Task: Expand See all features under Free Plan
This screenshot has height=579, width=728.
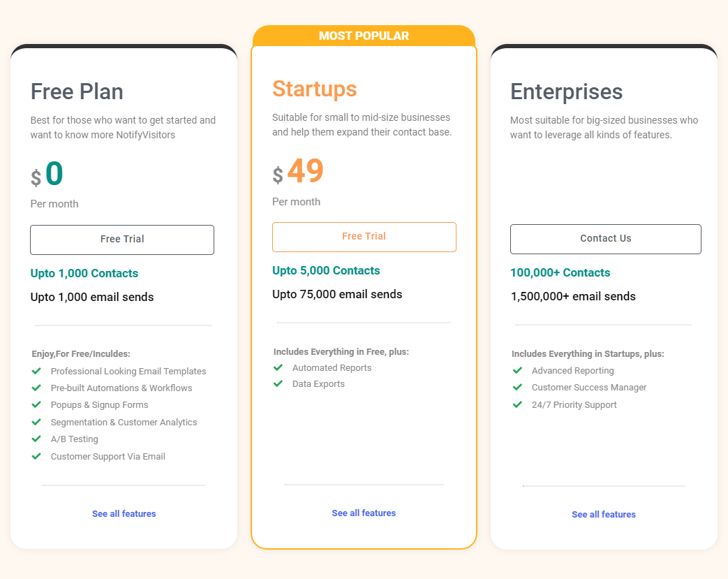Action: coord(124,513)
